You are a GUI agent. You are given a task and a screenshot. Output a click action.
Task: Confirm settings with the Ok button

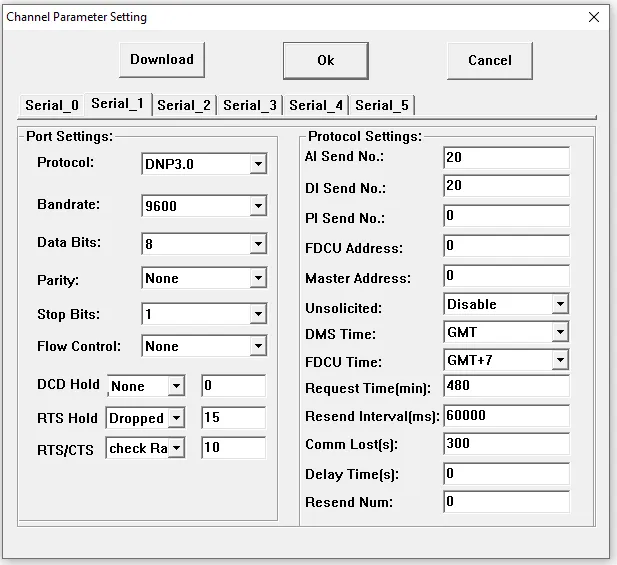(326, 61)
